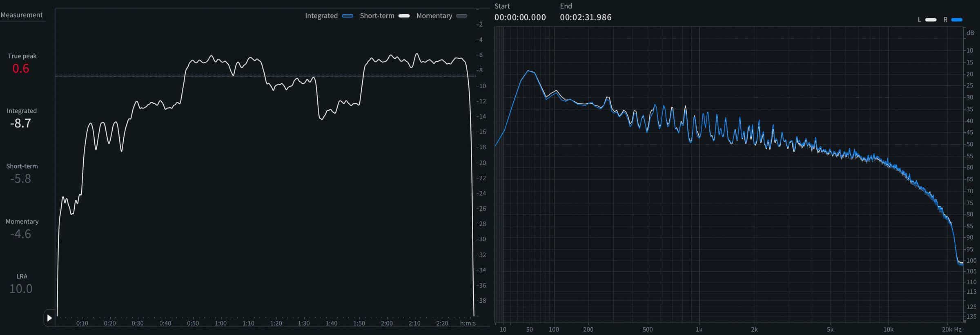Select the True peak value 0.6

(21, 68)
